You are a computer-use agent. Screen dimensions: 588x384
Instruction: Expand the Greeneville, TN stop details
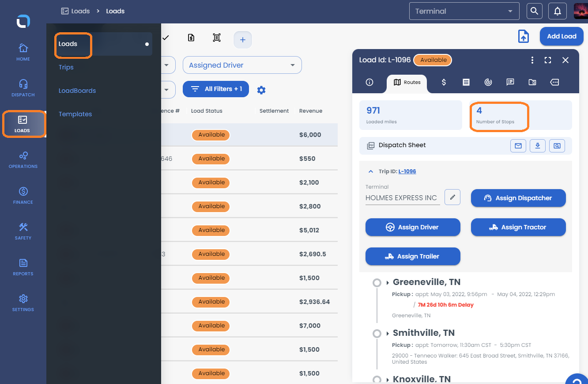388,282
